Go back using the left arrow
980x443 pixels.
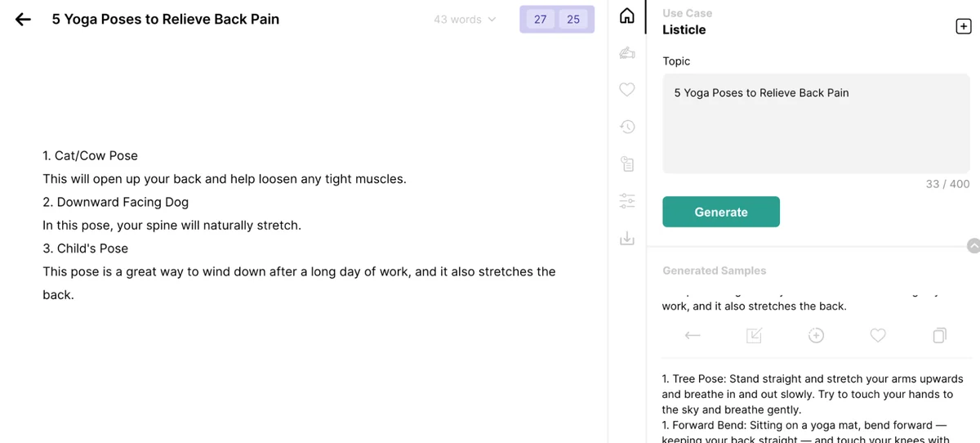click(x=23, y=20)
